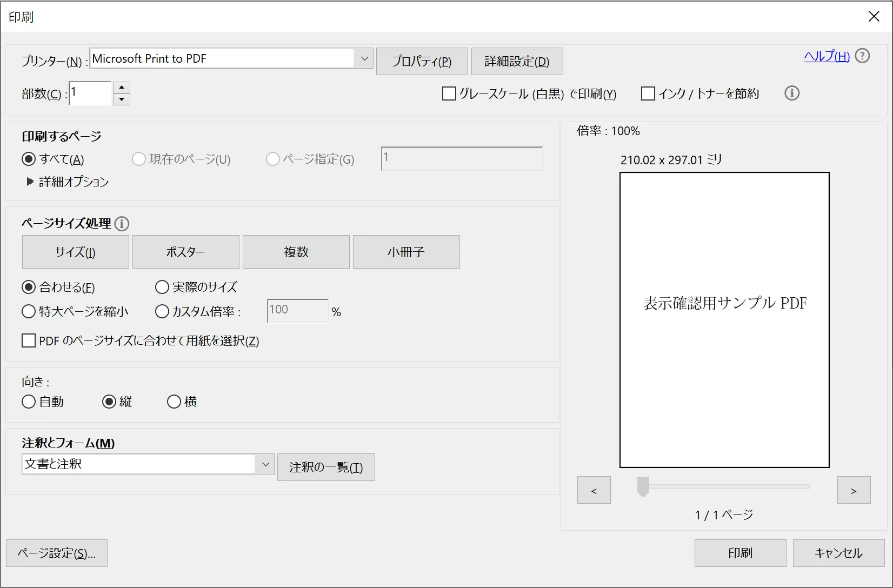Click the 詳細設定(D) button

[517, 62]
